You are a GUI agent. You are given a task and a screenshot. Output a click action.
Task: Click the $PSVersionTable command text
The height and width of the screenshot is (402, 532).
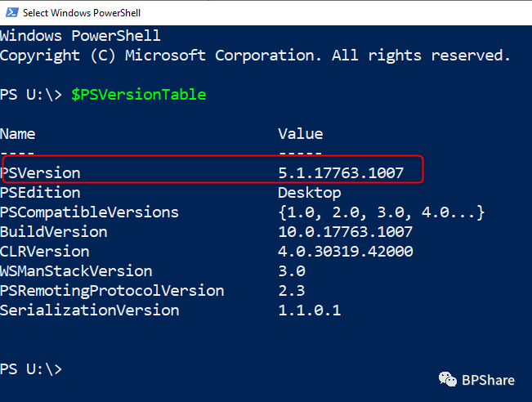point(139,95)
